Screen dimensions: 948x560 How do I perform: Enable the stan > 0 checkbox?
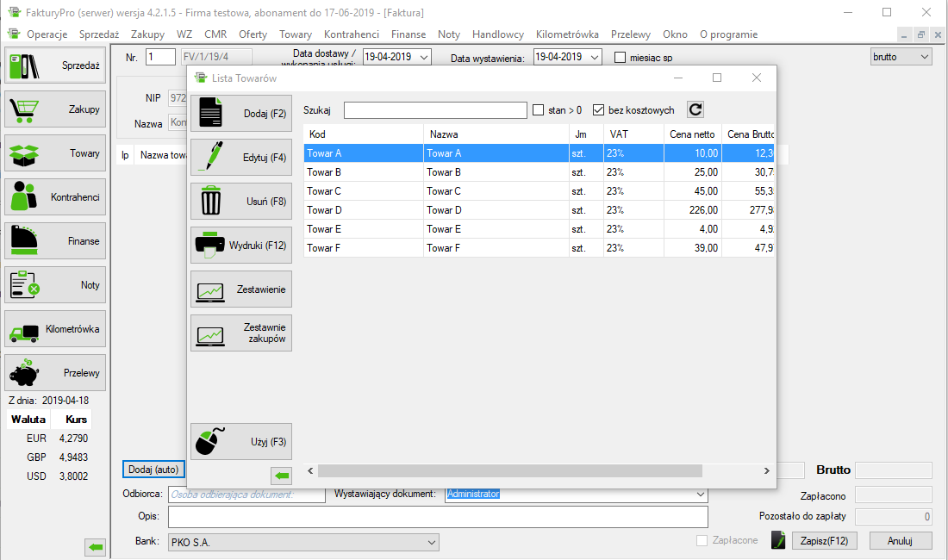pyautogui.click(x=539, y=110)
